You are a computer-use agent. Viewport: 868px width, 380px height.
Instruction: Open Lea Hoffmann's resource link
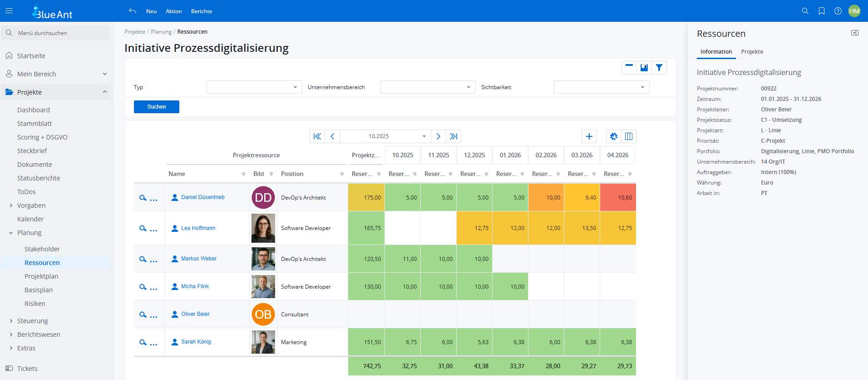click(198, 228)
